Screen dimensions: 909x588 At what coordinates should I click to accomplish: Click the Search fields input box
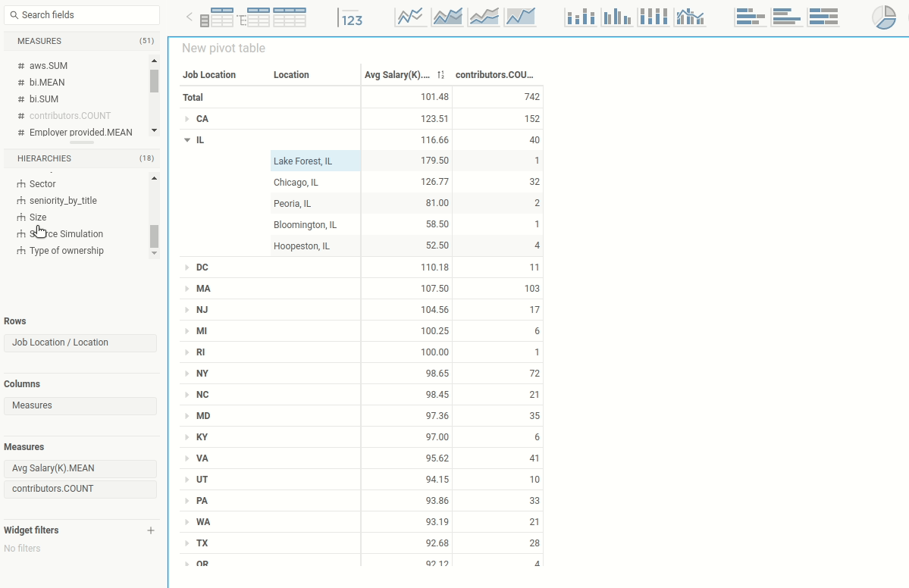(82, 15)
